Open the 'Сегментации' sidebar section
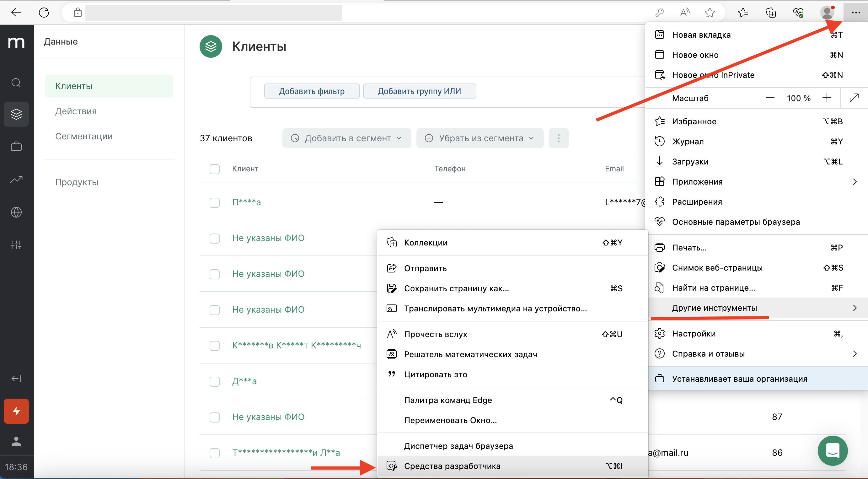Viewport: 868px width, 479px height. 84,136
